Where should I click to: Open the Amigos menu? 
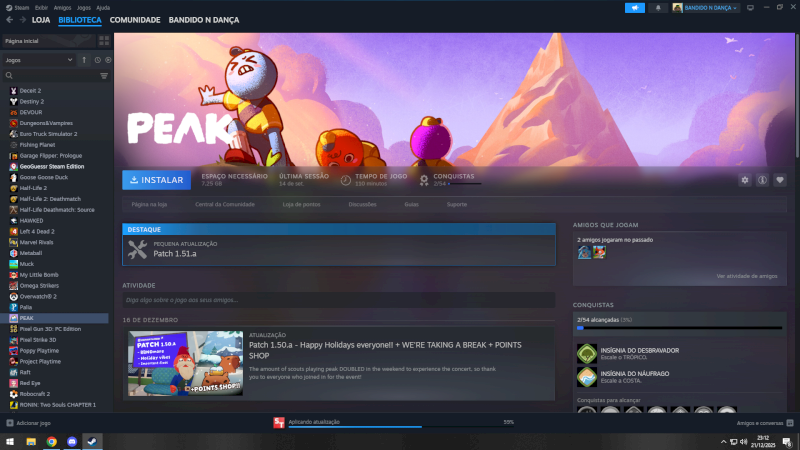point(60,7)
